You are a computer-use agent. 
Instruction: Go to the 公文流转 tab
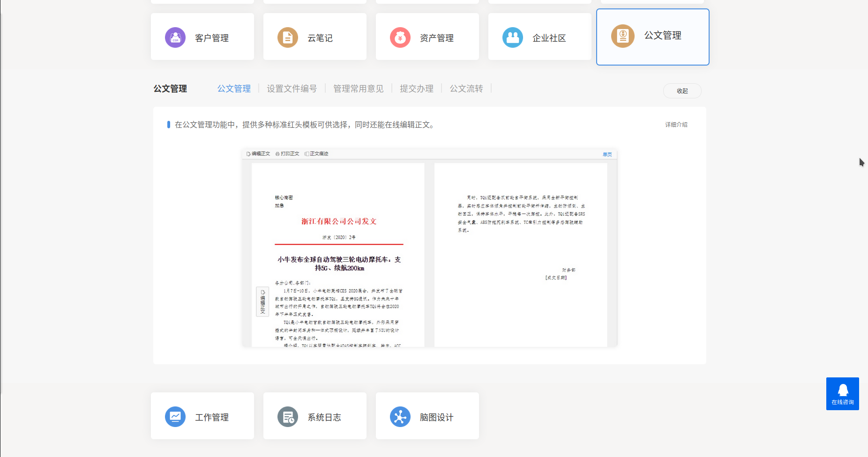466,88
